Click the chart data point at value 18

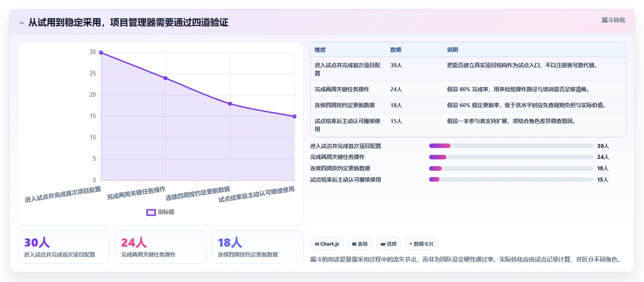tap(230, 104)
